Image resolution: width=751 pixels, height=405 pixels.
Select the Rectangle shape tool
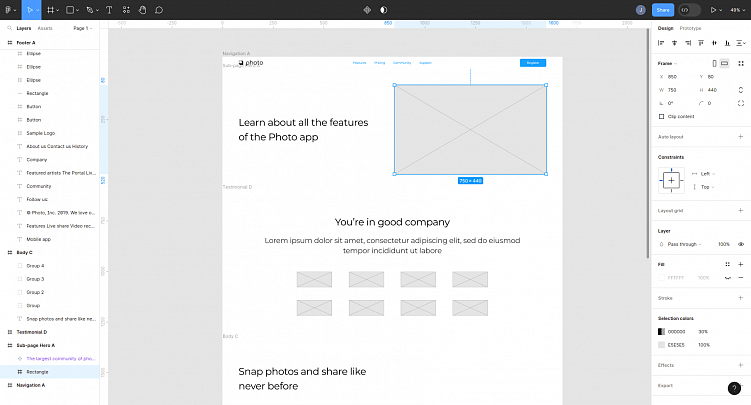click(70, 10)
